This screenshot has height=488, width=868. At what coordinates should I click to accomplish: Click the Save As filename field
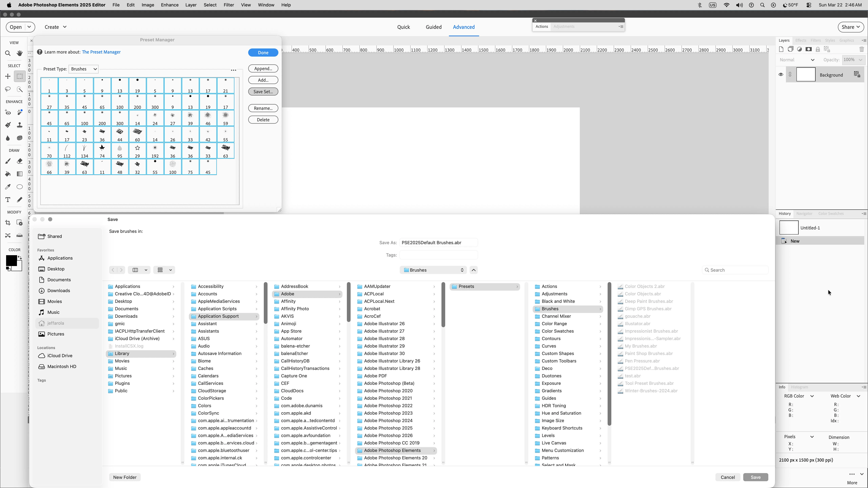[438, 242]
